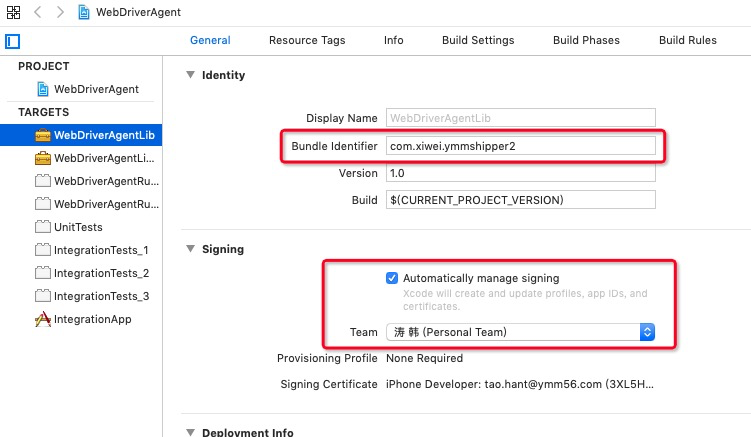
Task: Click the WebDriverAgent project file icon in breadcrumb
Action: click(x=84, y=12)
